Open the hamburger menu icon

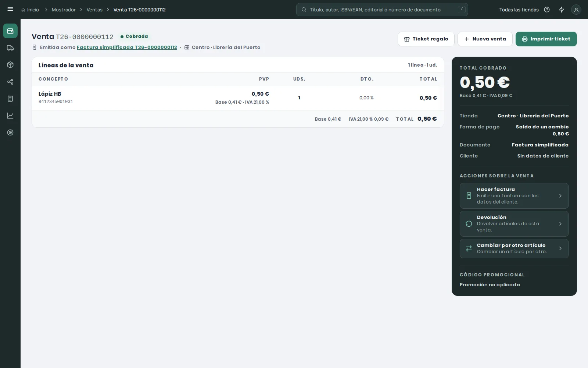point(10,9)
